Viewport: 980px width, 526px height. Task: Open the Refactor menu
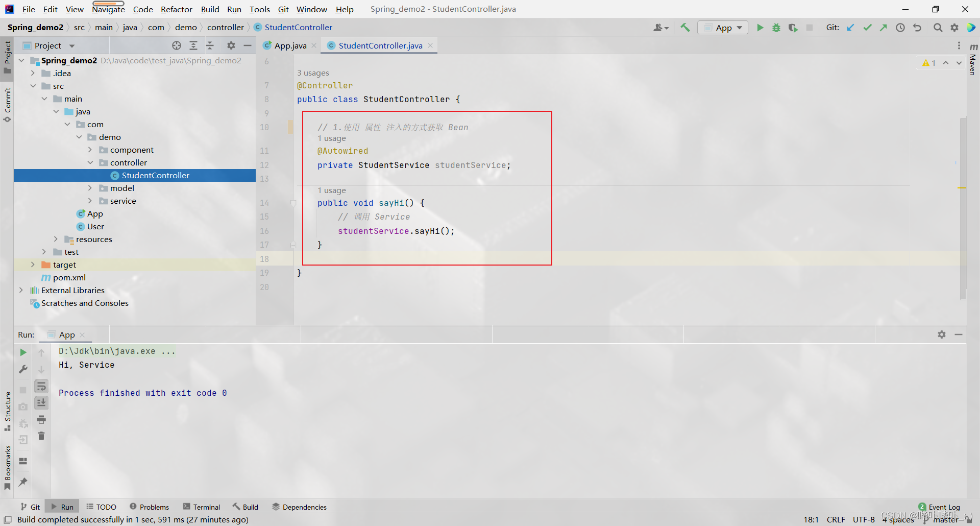click(177, 9)
